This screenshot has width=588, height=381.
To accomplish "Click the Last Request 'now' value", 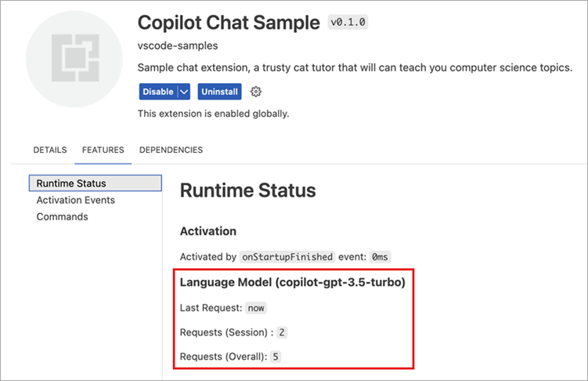I will click(x=256, y=308).
